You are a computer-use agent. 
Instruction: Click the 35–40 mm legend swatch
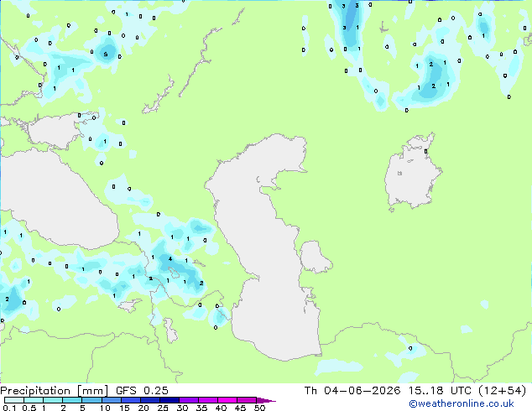tap(207, 400)
